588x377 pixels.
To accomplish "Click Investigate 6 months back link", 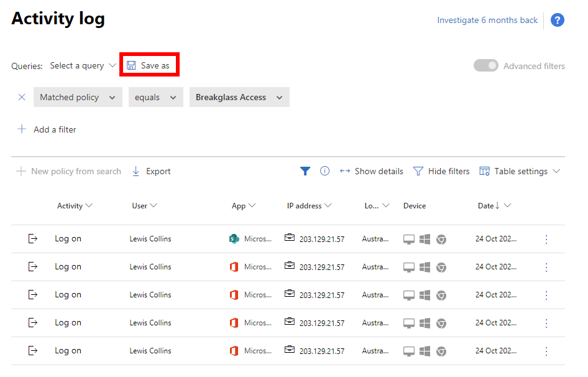I will [487, 20].
